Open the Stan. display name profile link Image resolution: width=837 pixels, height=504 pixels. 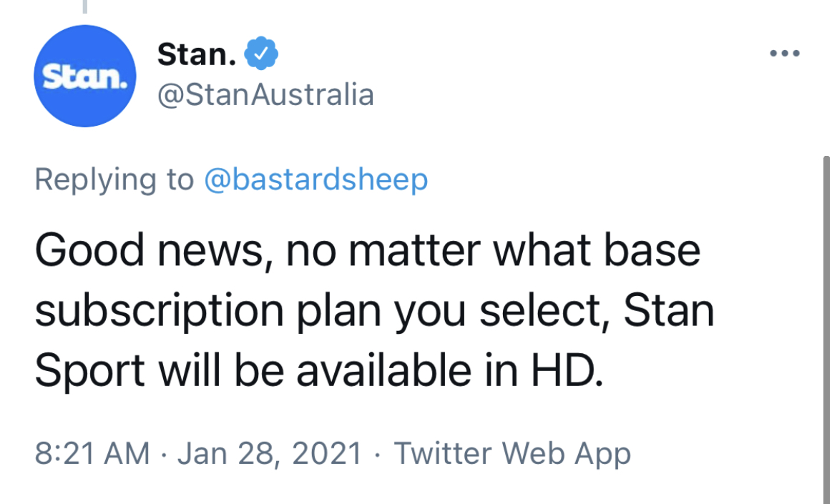(197, 54)
